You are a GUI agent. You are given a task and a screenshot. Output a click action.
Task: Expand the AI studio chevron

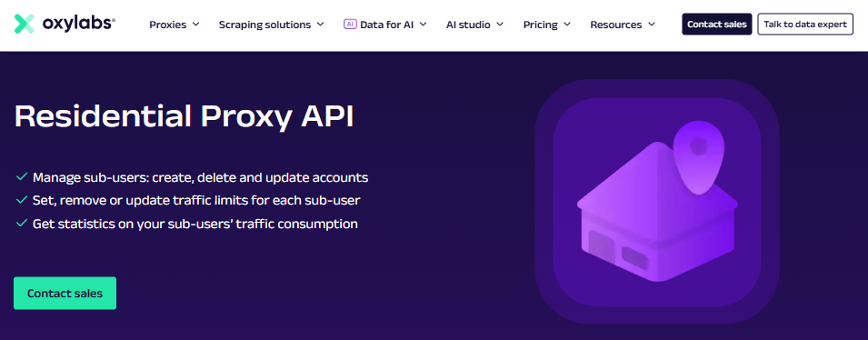500,25
